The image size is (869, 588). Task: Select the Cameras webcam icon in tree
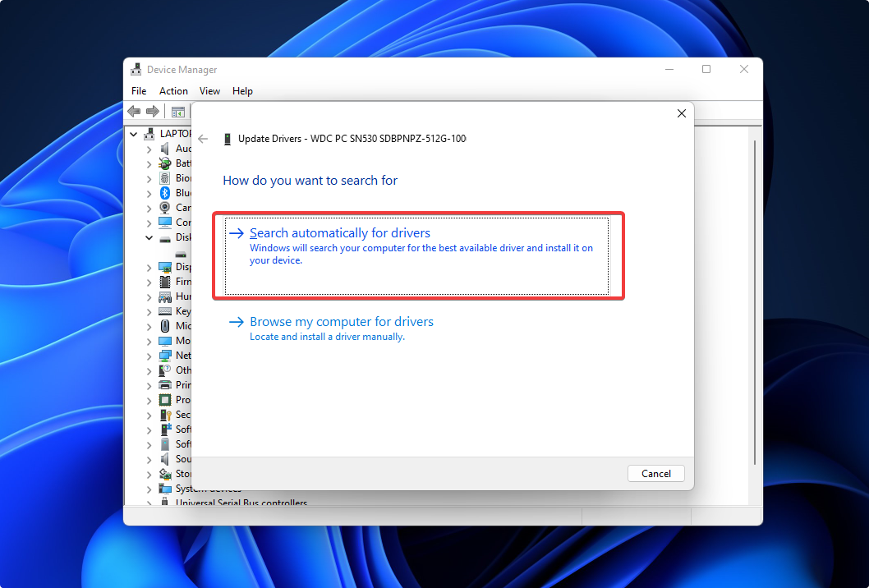click(164, 207)
